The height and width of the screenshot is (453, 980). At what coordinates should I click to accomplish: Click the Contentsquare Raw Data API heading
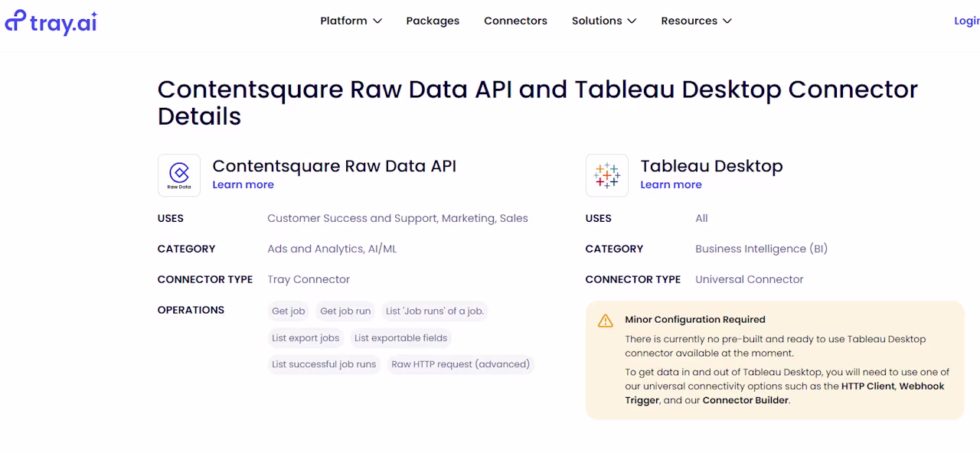334,166
